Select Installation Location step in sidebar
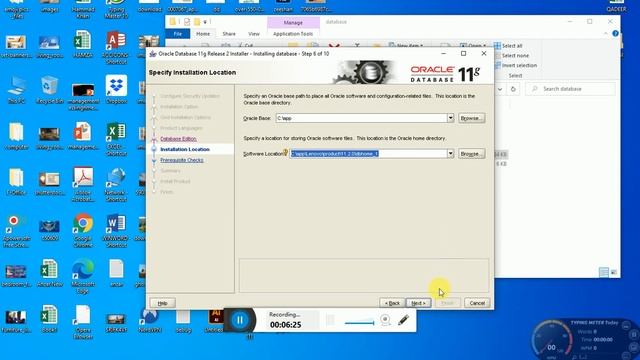 tap(185, 149)
